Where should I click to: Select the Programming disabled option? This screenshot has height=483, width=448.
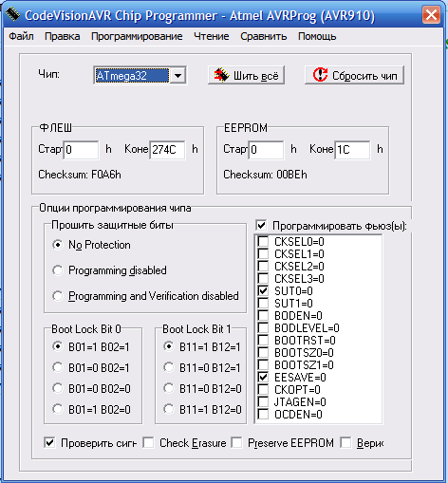tap(58, 270)
